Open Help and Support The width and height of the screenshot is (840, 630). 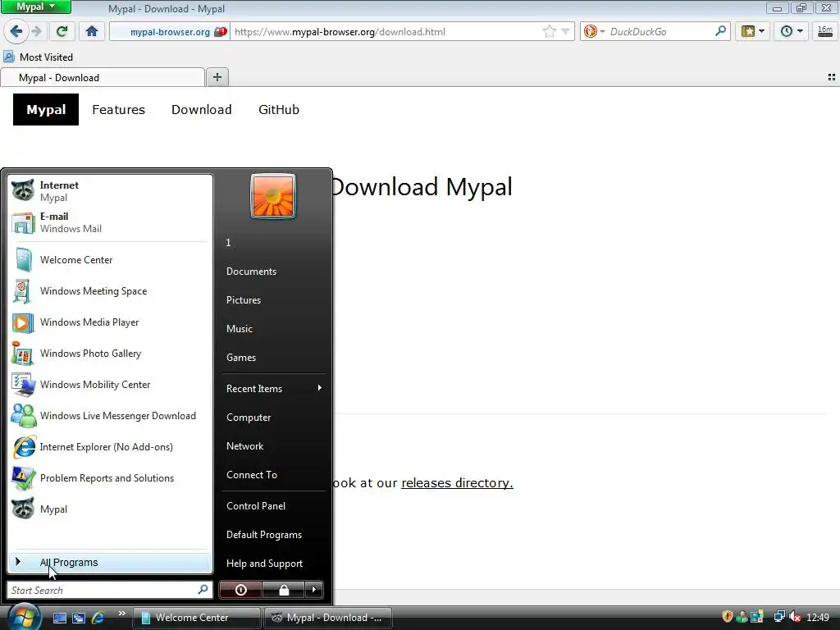273,563
